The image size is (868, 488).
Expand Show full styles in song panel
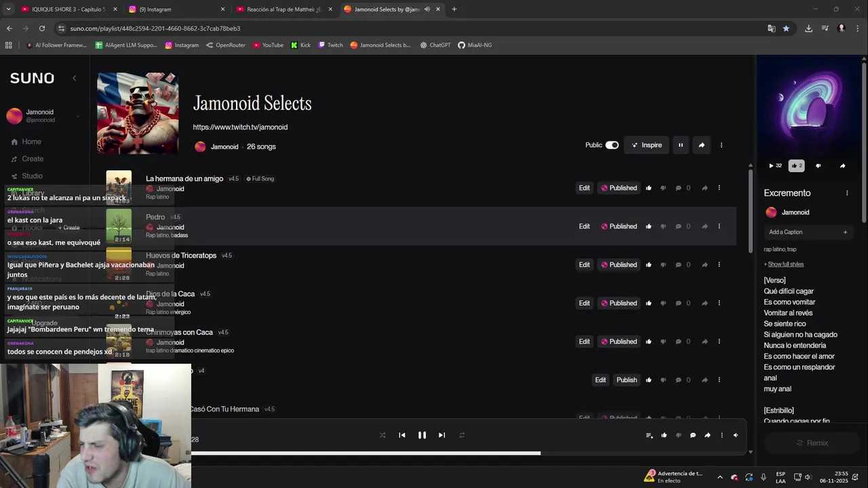[x=785, y=264]
